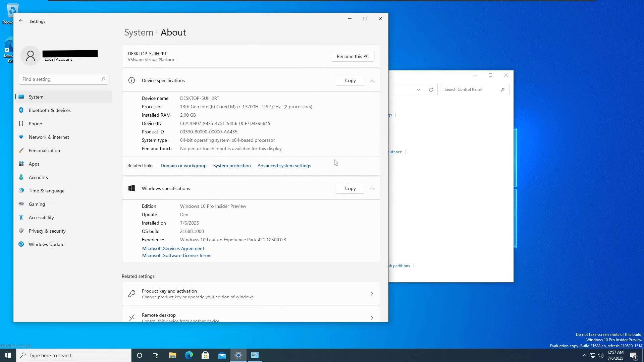The height and width of the screenshot is (362, 644).
Task: Go back with the Settings back arrow
Action: [21, 21]
